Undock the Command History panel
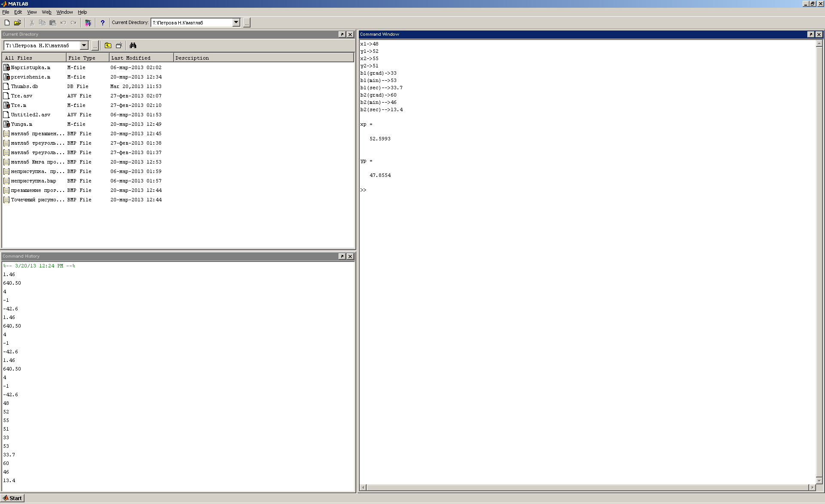Viewport: 825px width, 504px height. coord(342,256)
